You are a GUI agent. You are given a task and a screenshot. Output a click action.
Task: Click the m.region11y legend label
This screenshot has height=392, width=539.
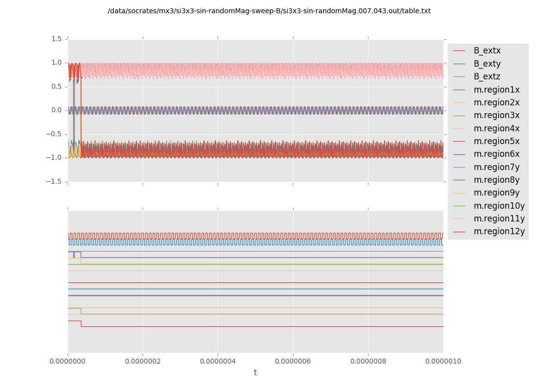click(x=499, y=219)
